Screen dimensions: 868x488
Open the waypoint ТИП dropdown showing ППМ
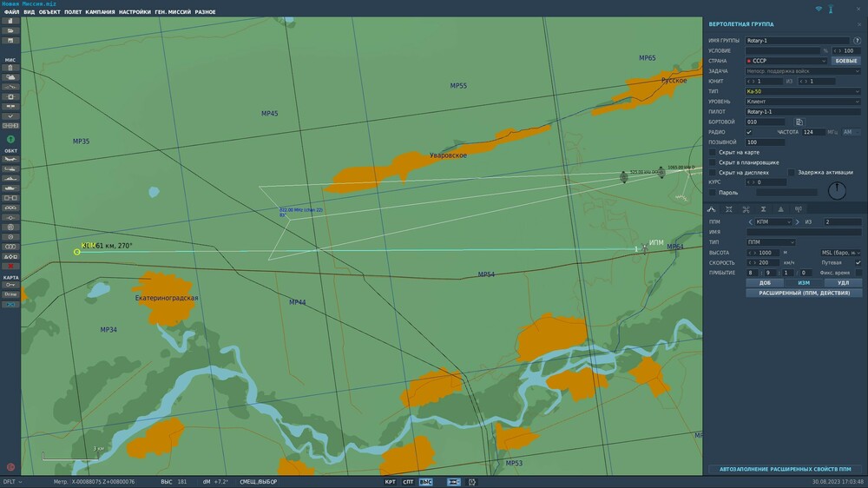(x=771, y=242)
